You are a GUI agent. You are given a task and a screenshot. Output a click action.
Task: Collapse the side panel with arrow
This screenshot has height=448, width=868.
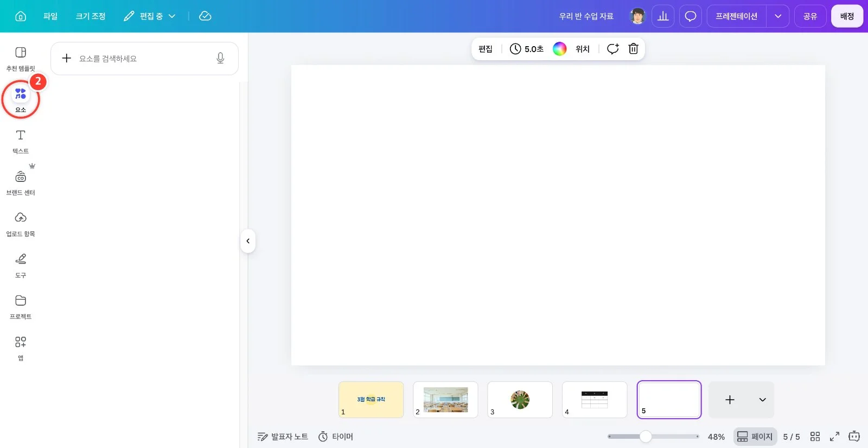click(248, 241)
